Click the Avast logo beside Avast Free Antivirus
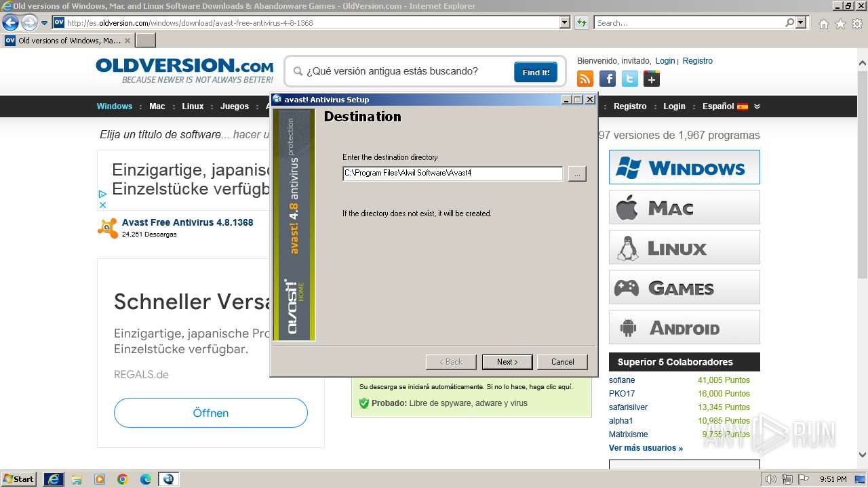This screenshot has width=868, height=488. coord(107,228)
